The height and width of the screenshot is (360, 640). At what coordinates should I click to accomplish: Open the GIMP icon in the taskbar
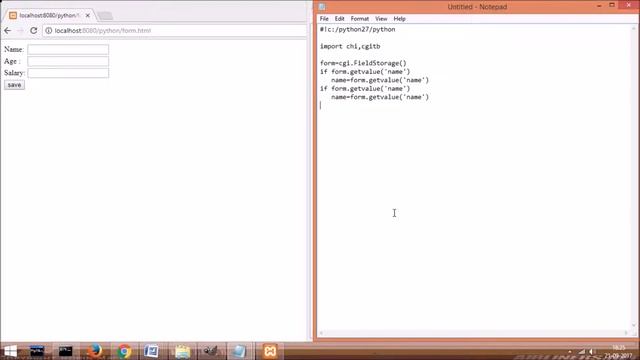coord(211,351)
